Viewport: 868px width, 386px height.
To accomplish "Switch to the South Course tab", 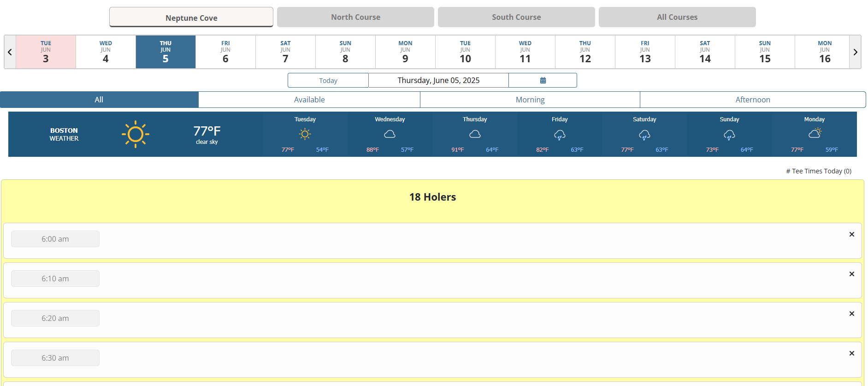I will pyautogui.click(x=516, y=17).
